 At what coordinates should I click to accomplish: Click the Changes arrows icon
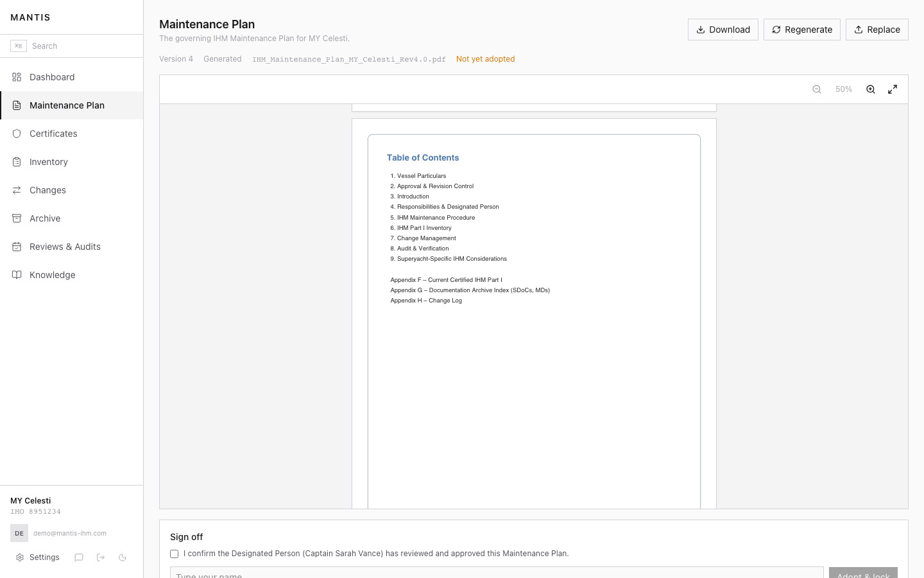click(x=17, y=190)
